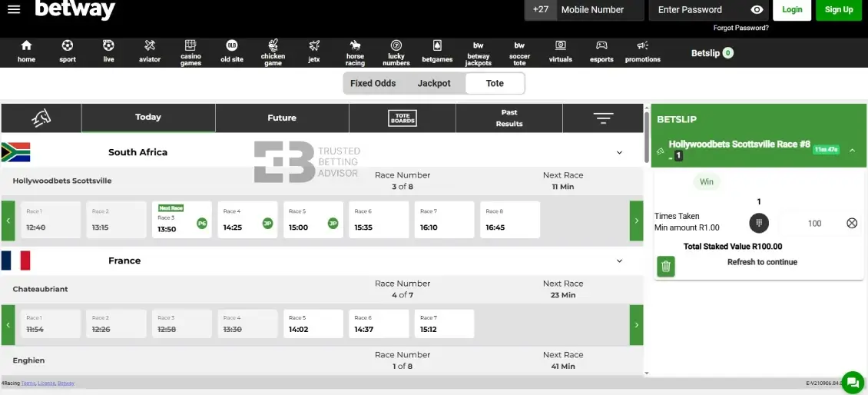The image size is (868, 395).
Task: Select Scottsville Race 5 at 15:00
Action: pos(313,220)
